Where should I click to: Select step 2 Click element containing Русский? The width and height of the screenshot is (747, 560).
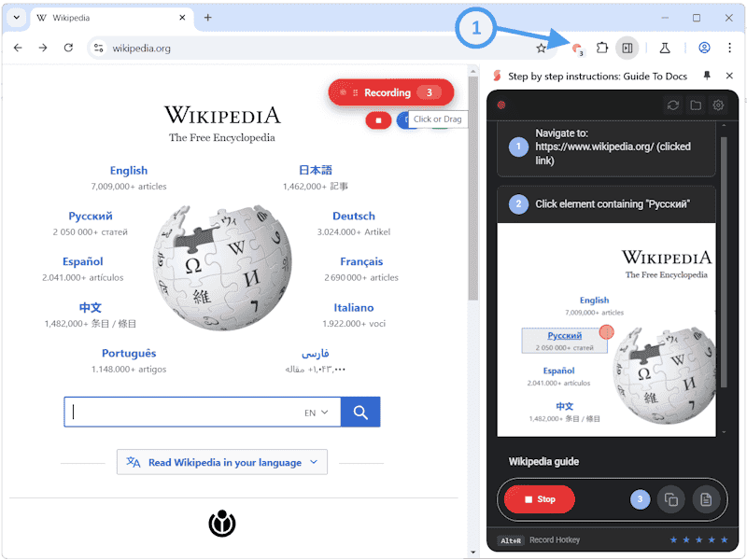click(x=606, y=204)
